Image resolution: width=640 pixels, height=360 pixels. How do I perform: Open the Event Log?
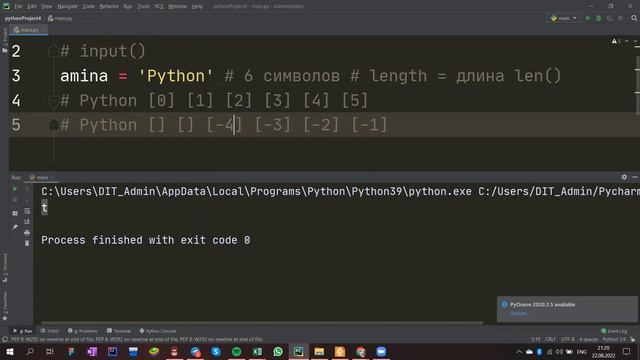click(614, 331)
